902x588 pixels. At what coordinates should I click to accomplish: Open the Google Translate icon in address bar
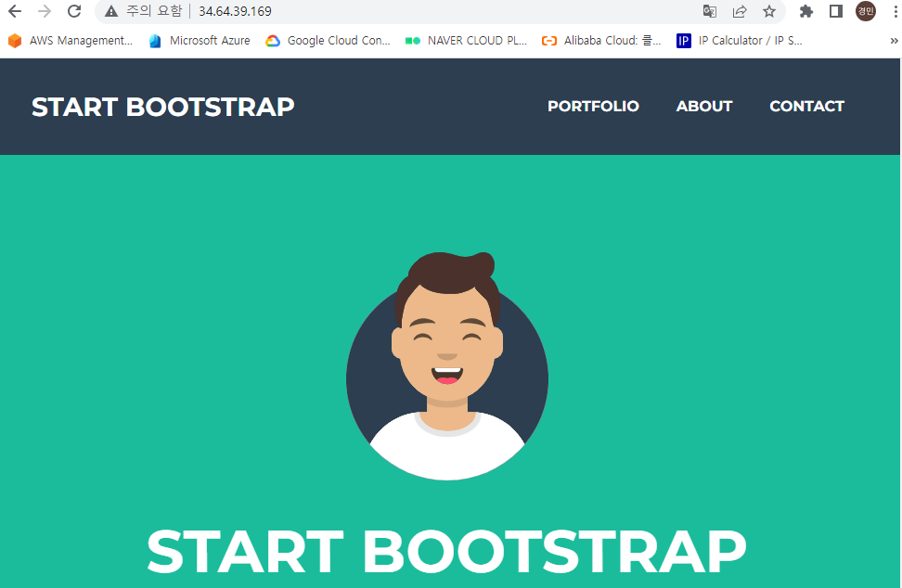pyautogui.click(x=709, y=11)
